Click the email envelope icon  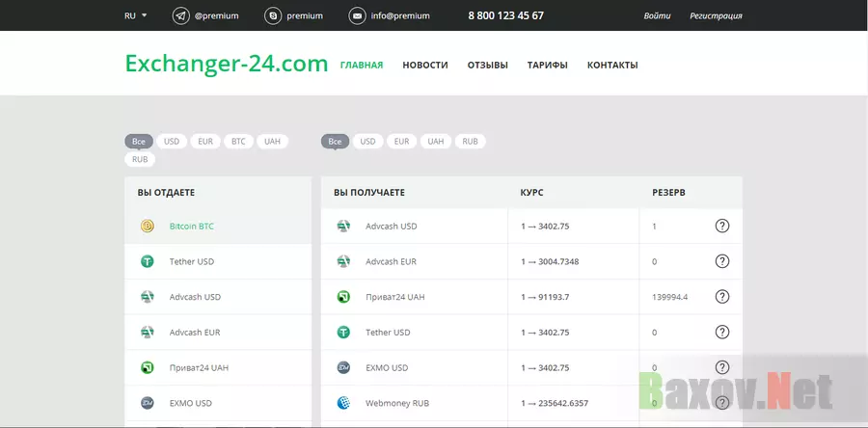[357, 15]
